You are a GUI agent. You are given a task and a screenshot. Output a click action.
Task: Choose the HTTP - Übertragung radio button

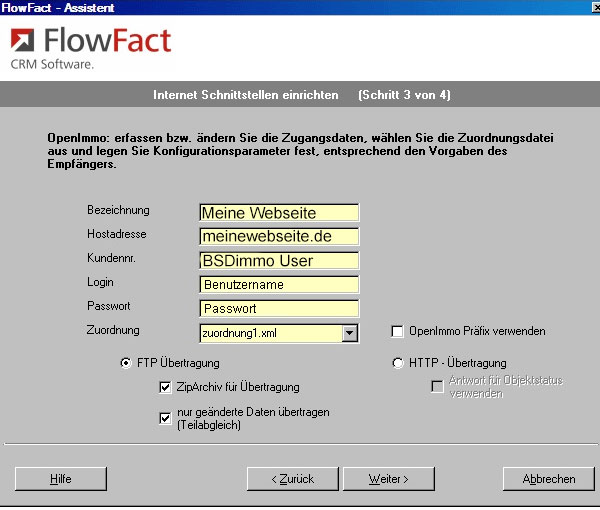pos(398,363)
